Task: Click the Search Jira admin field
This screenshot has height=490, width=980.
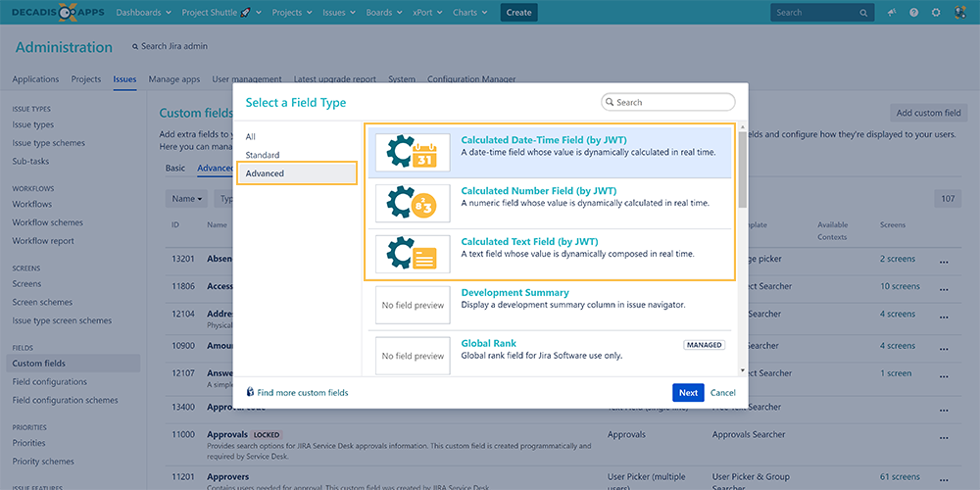Action: tap(170, 46)
